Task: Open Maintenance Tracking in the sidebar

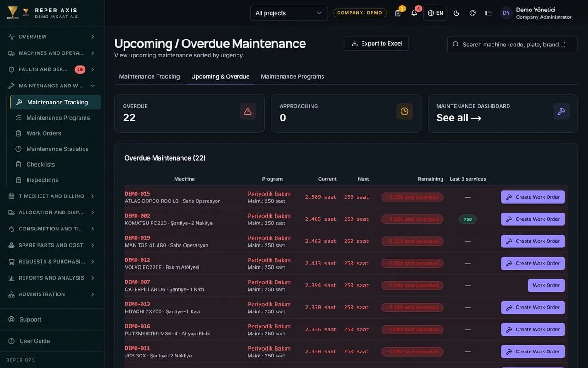Action: 56,102
